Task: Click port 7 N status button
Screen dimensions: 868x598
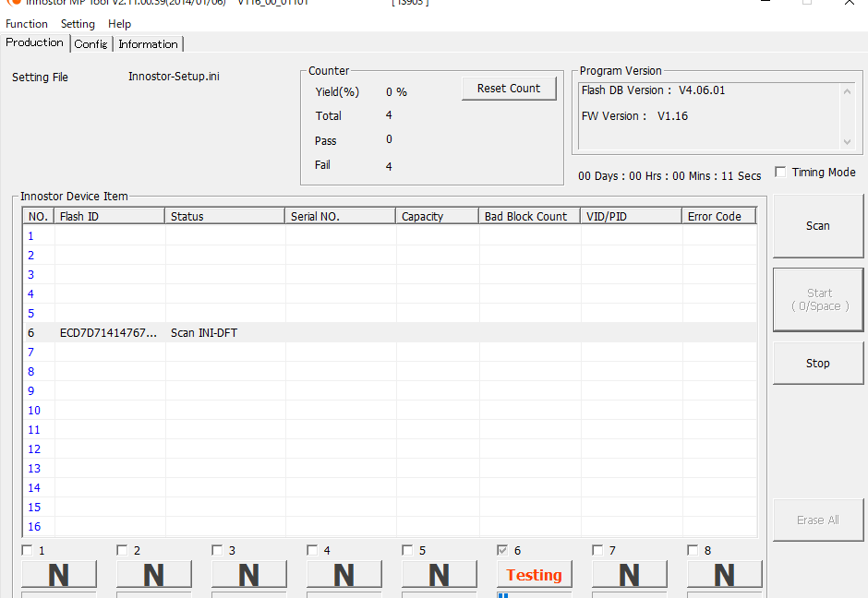Action: click(x=630, y=574)
